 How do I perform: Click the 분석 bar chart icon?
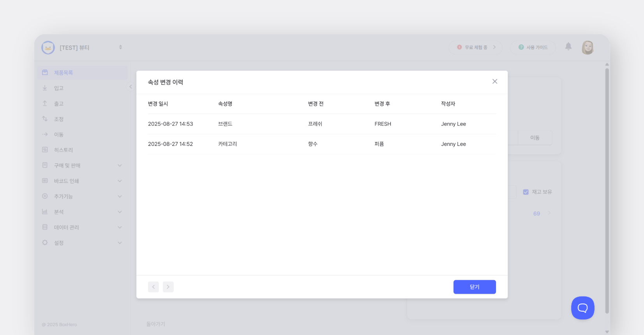[x=45, y=212]
